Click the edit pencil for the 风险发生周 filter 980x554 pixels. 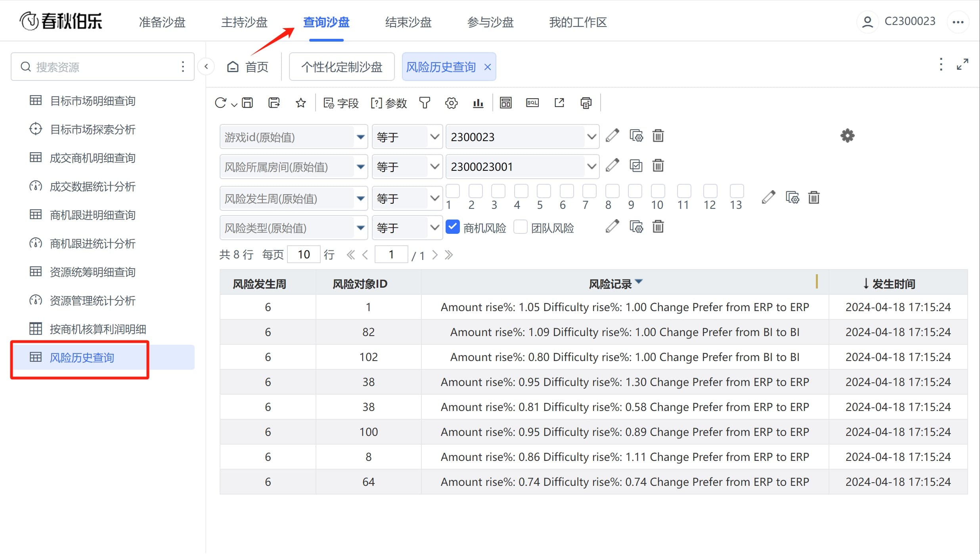(768, 197)
